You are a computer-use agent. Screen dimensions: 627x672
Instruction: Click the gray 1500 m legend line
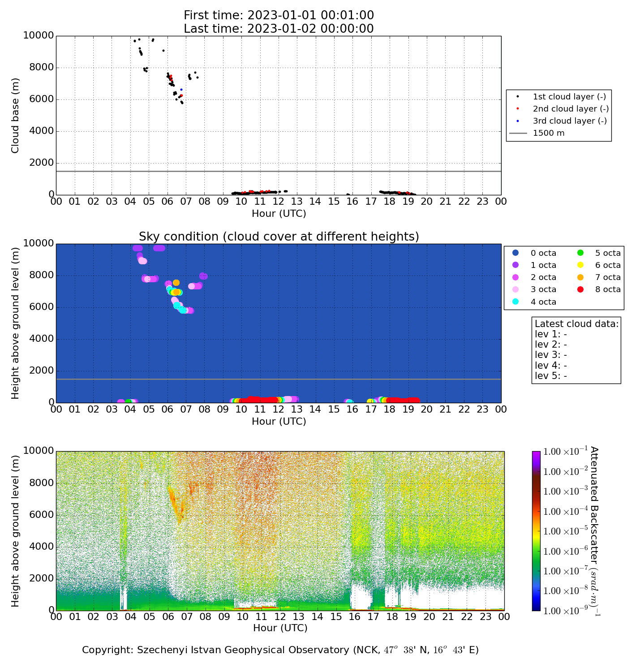tap(518, 133)
